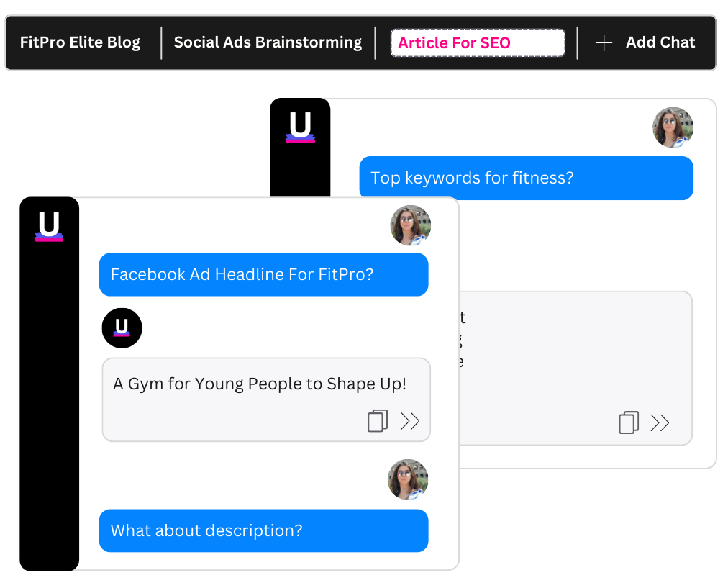The width and height of the screenshot is (728, 583).
Task: Click the user avatar in the back chat window
Action: click(673, 127)
